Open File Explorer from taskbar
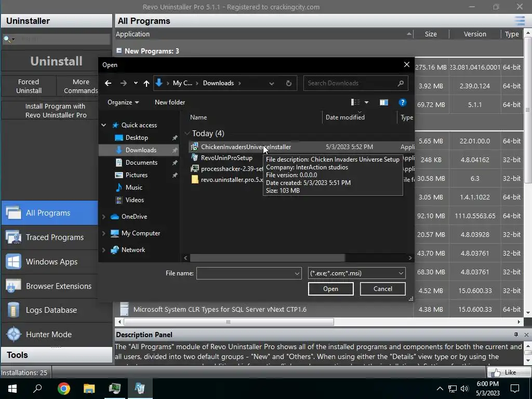 pyautogui.click(x=89, y=389)
